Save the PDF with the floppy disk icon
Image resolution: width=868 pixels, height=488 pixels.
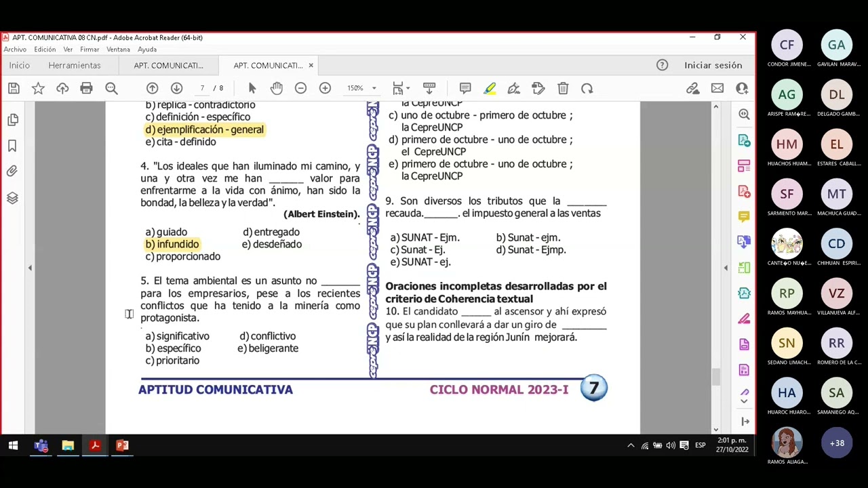pos(14,89)
